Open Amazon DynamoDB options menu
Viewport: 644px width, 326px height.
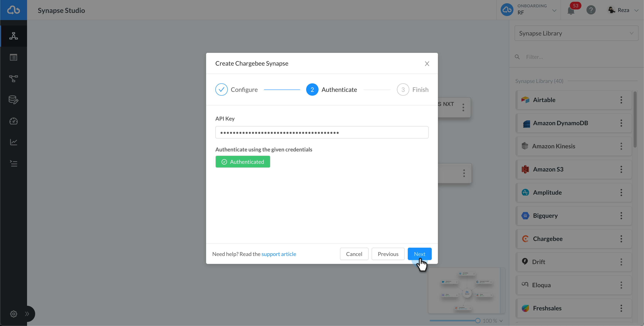(x=621, y=123)
